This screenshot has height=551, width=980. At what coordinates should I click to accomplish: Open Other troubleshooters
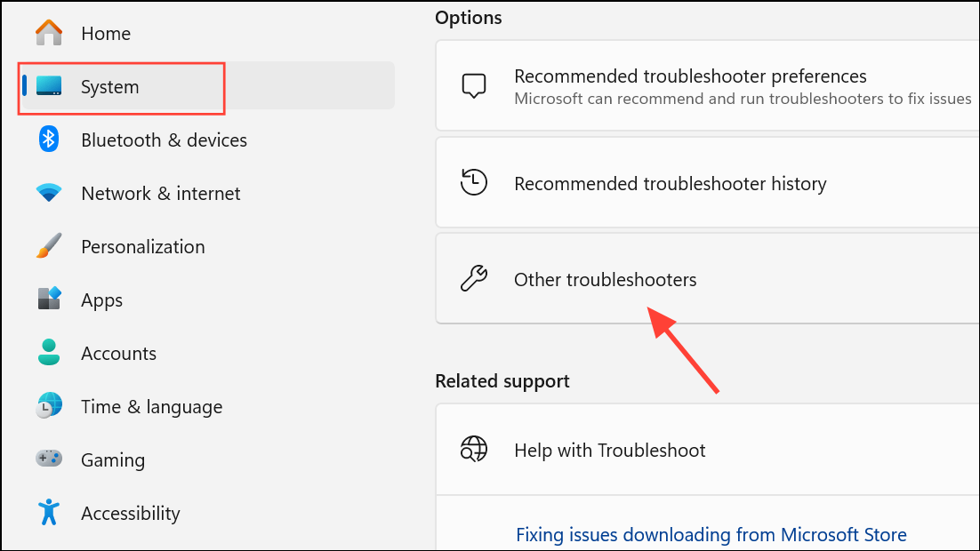pyautogui.click(x=708, y=279)
